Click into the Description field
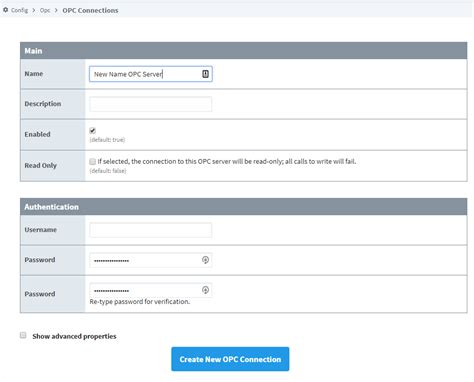Screen dimensions: 474x382 point(150,104)
